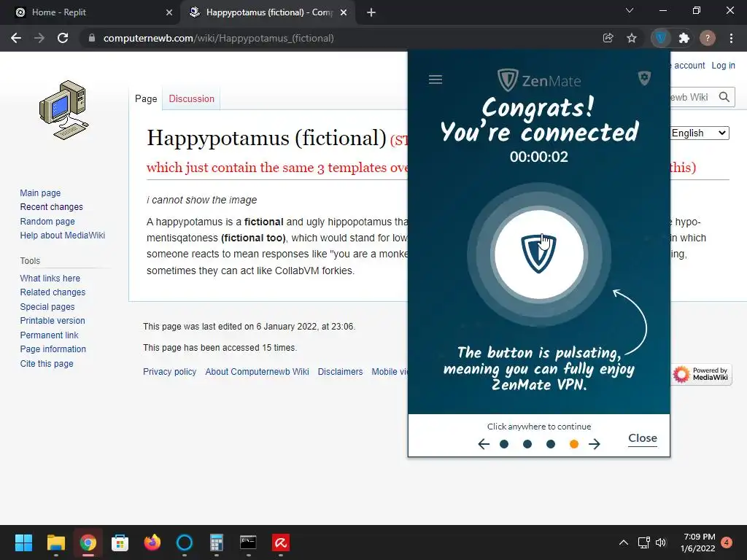This screenshot has width=747, height=560.
Task: Open Recent changes sidebar link
Action: [x=52, y=206]
